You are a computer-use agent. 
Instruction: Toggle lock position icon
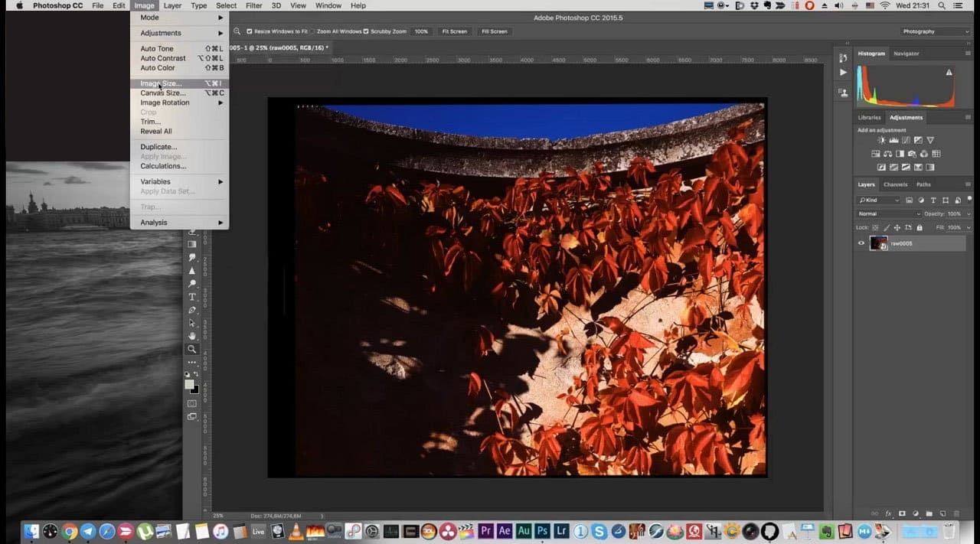coord(897,228)
